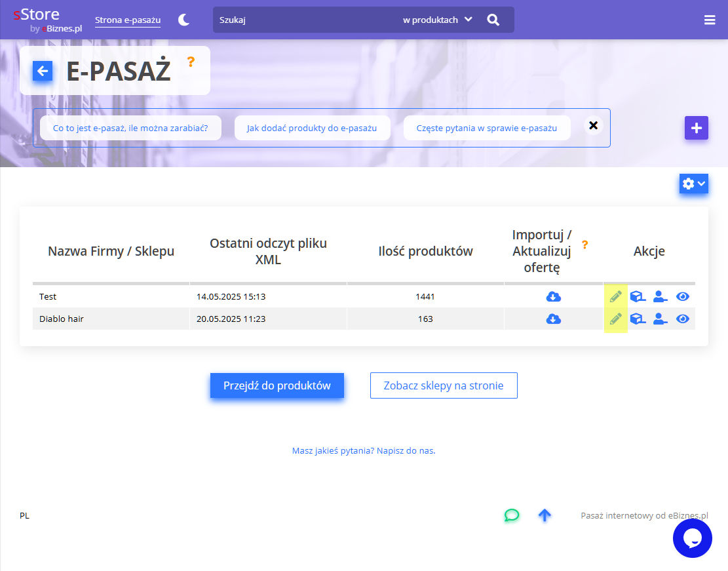Open help icon next to Importuj / Aktualizuj ofertę

pos(584,245)
